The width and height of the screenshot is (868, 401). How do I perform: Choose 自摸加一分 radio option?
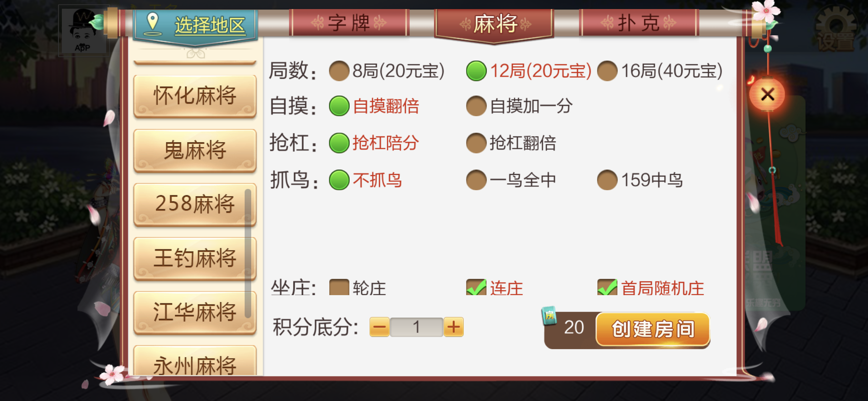pos(519,106)
